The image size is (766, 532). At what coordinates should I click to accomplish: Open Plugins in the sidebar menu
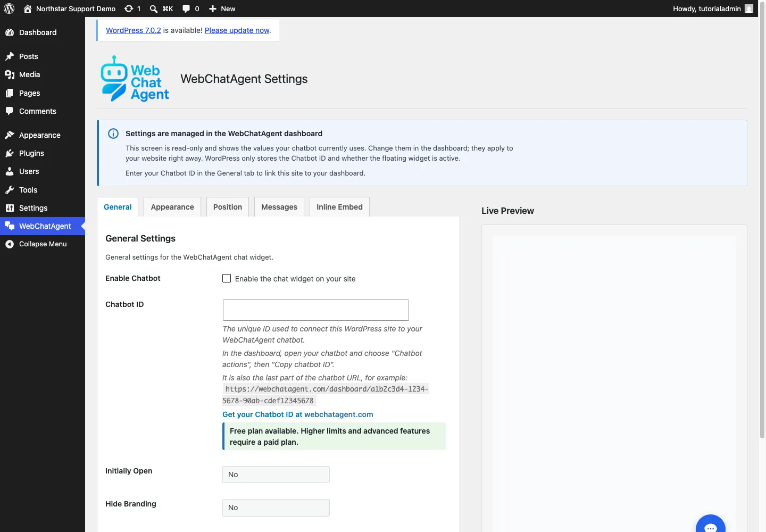[x=43, y=153]
